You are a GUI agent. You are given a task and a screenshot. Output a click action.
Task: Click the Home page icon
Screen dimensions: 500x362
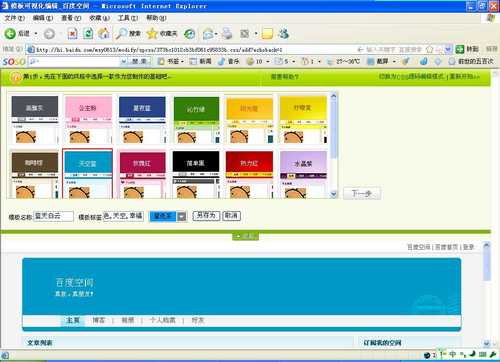pos(104,33)
